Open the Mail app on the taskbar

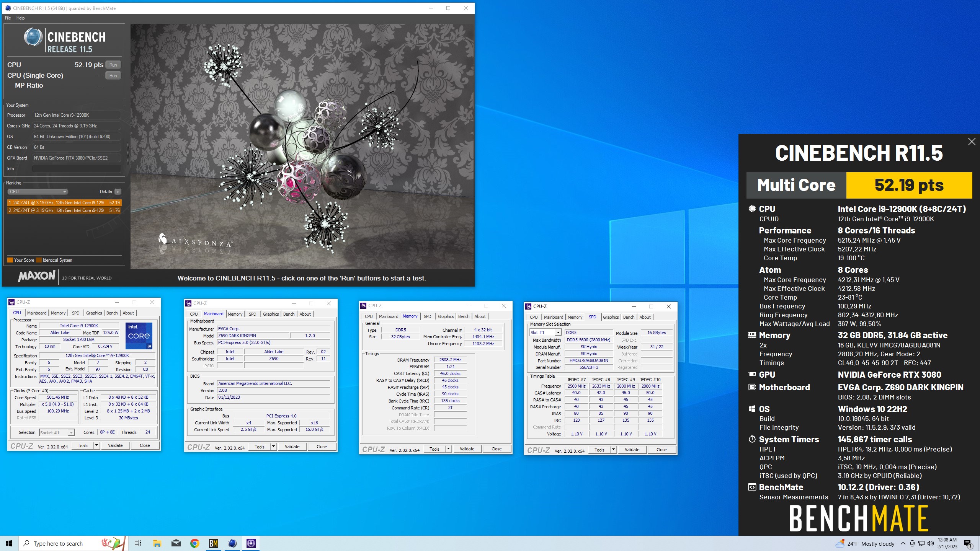point(176,543)
